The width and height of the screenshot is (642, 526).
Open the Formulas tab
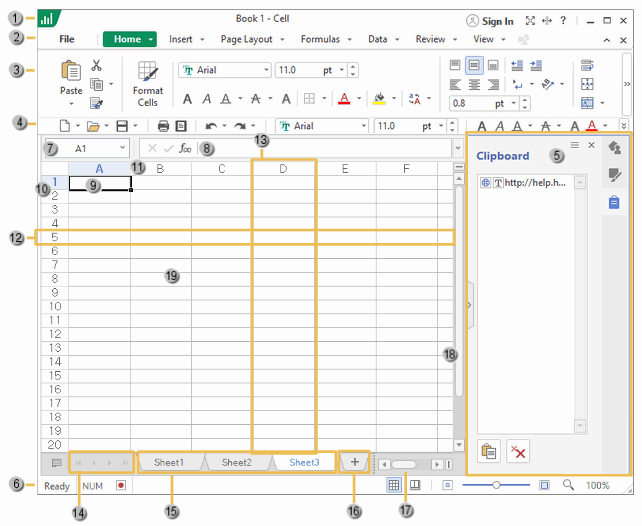pyautogui.click(x=320, y=39)
